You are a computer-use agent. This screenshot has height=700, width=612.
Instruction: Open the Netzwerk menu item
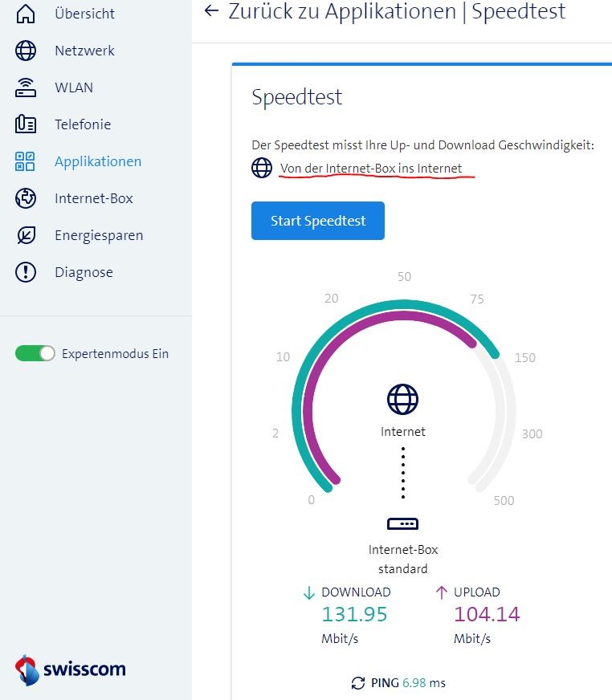(x=84, y=51)
